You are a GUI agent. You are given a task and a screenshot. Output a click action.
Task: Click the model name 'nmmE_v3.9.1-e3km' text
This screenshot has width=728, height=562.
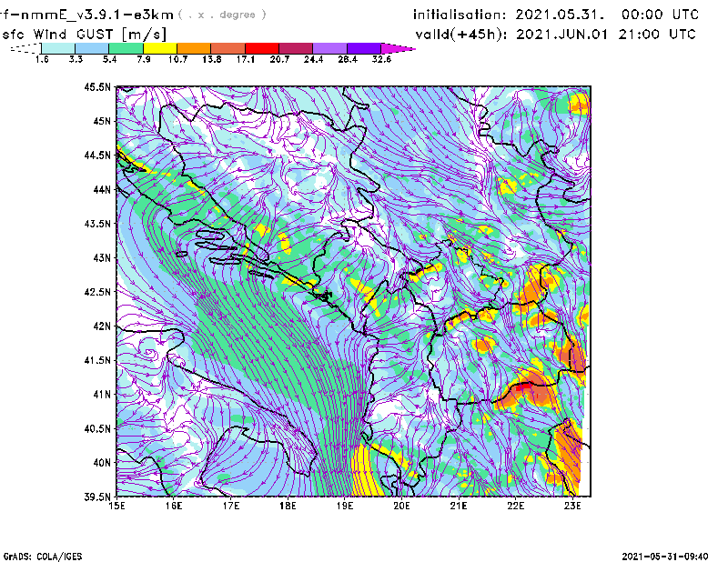pyautogui.click(x=96, y=15)
